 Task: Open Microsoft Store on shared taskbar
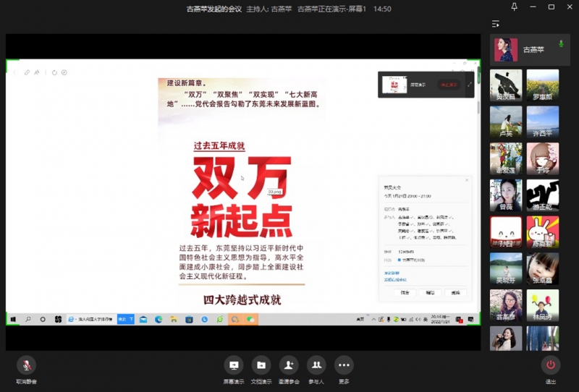point(189,319)
